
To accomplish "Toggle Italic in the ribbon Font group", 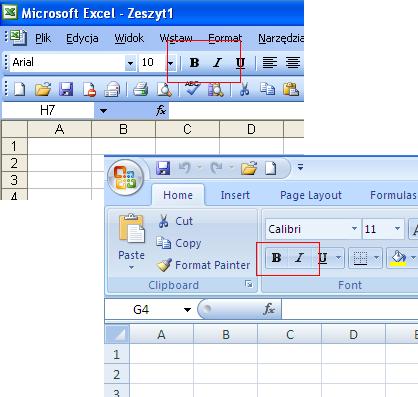I will coord(299,258).
